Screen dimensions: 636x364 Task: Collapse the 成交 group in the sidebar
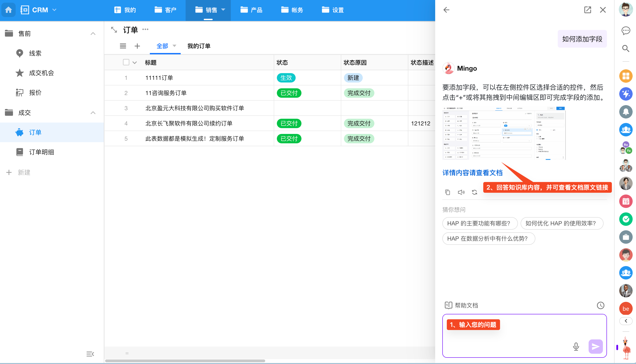93,113
